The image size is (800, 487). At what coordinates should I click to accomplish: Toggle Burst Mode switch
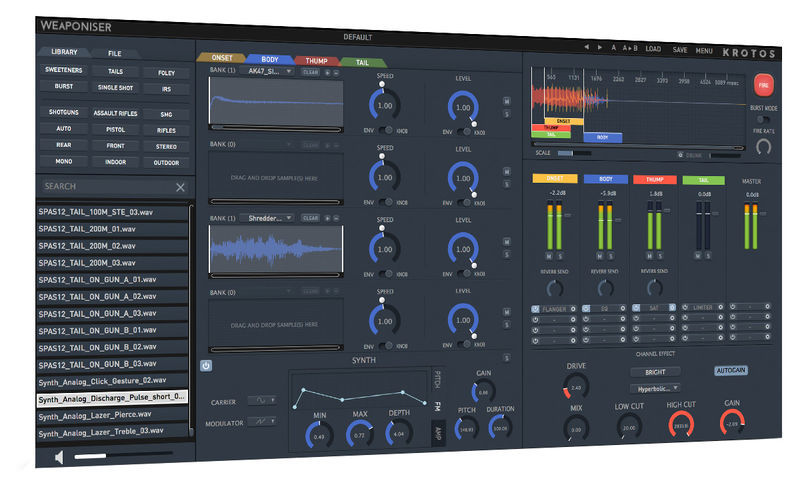click(763, 119)
